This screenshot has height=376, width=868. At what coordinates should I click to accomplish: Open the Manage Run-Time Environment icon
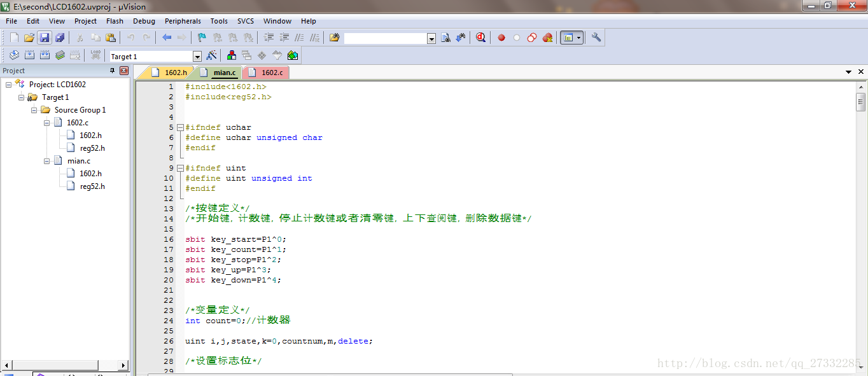click(x=293, y=56)
